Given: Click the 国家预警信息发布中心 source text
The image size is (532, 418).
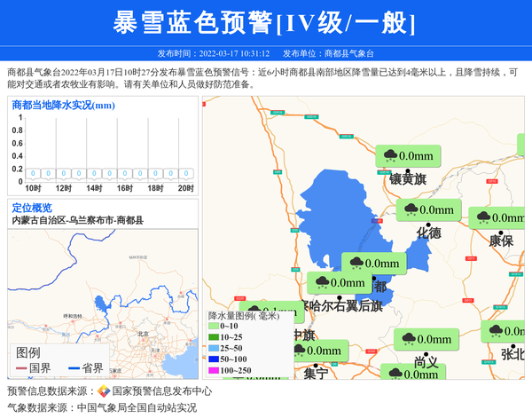Looking at the screenshot, I should 162,391.
